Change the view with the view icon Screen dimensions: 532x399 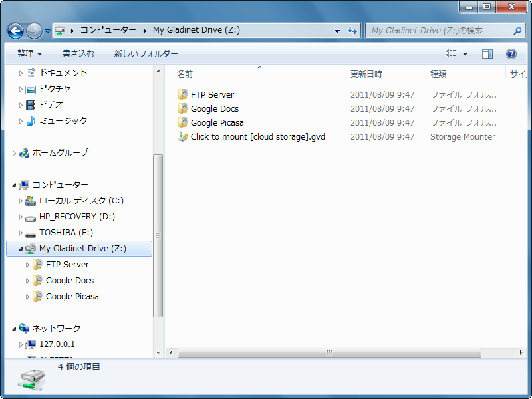[451, 53]
